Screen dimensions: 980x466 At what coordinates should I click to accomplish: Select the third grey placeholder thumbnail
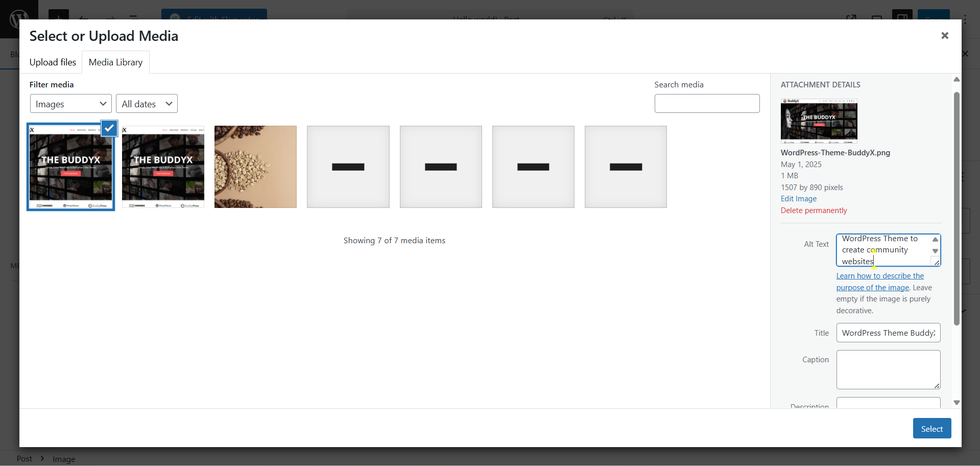tap(533, 167)
